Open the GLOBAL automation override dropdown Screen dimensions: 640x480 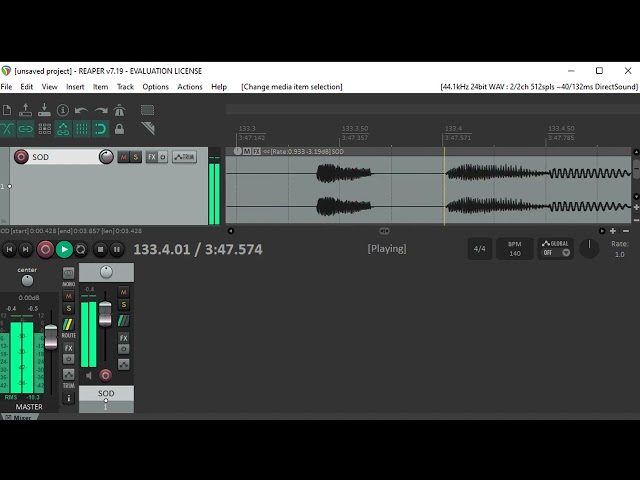[556, 249]
